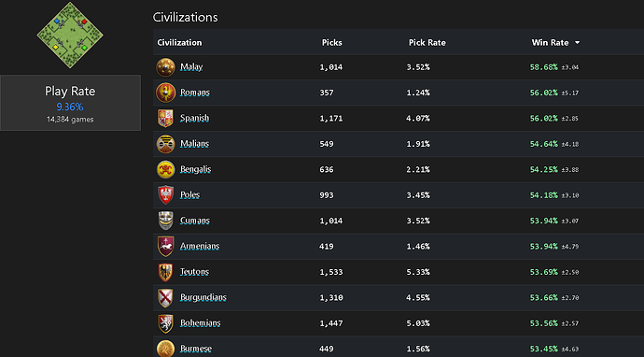644x357 pixels.
Task: Click the Play Rate stats card
Action: tap(70, 103)
